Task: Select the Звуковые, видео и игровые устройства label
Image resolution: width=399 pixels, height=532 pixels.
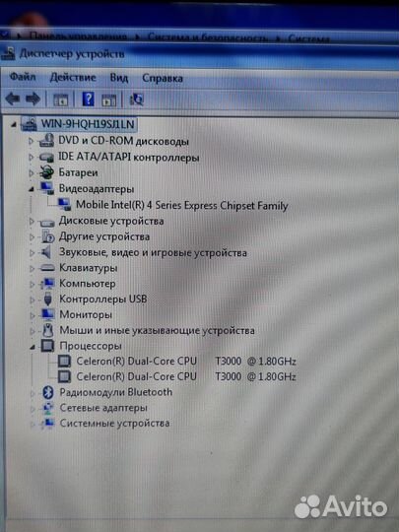Action: [153, 252]
